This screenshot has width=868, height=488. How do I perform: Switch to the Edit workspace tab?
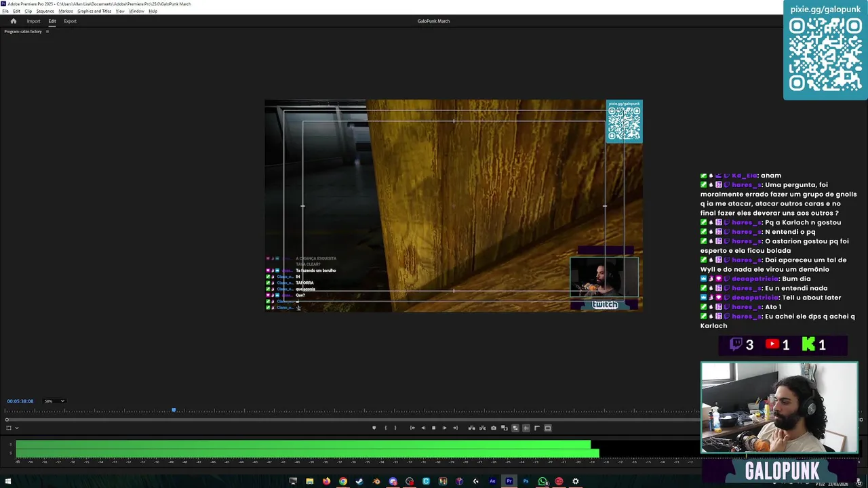coord(52,21)
